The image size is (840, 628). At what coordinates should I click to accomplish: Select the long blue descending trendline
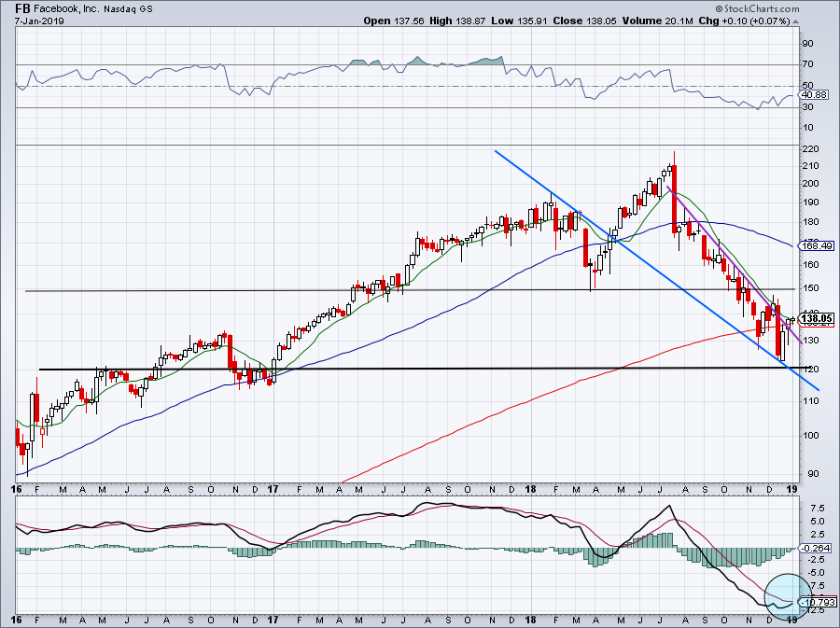click(x=657, y=271)
